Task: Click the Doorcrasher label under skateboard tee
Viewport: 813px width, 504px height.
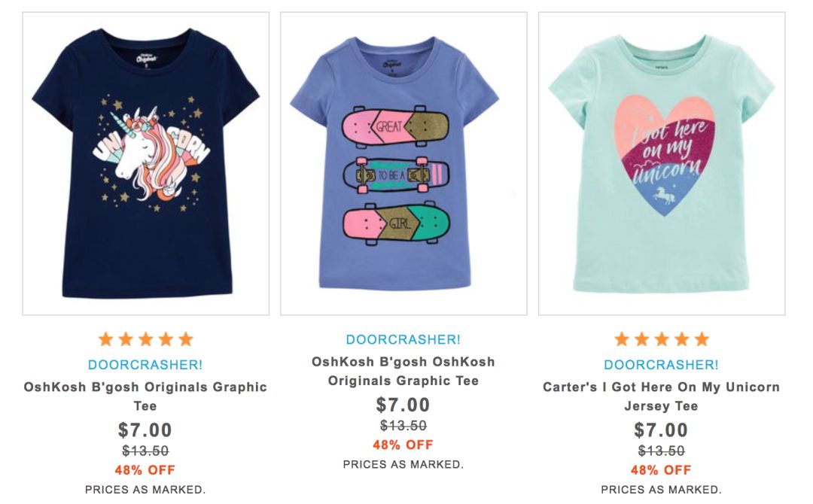Action: (x=403, y=339)
